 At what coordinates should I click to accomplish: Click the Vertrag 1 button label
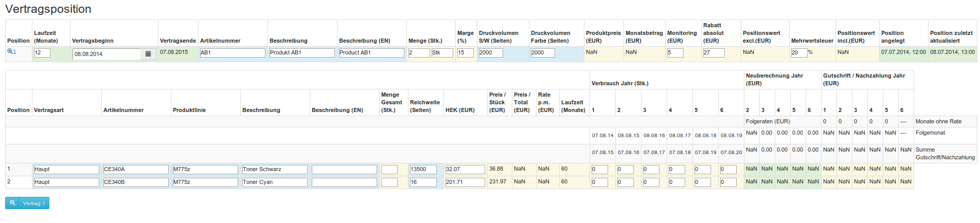[34, 203]
